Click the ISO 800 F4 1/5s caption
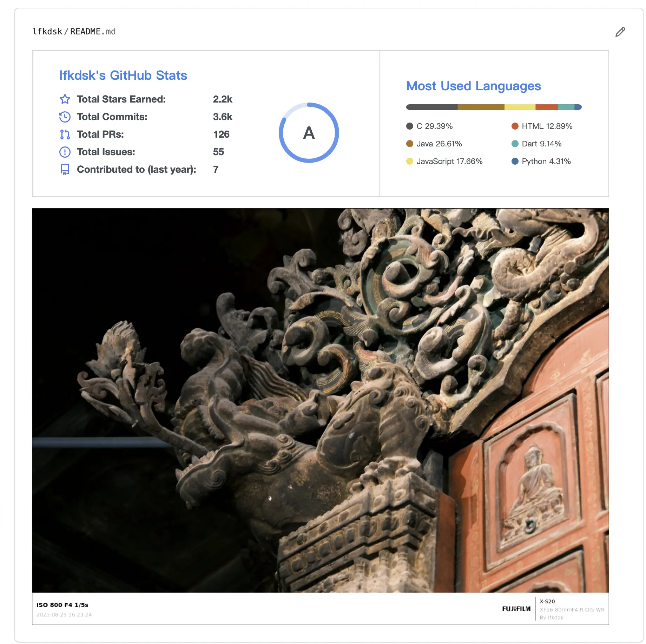This screenshot has width=646, height=644. click(62, 605)
